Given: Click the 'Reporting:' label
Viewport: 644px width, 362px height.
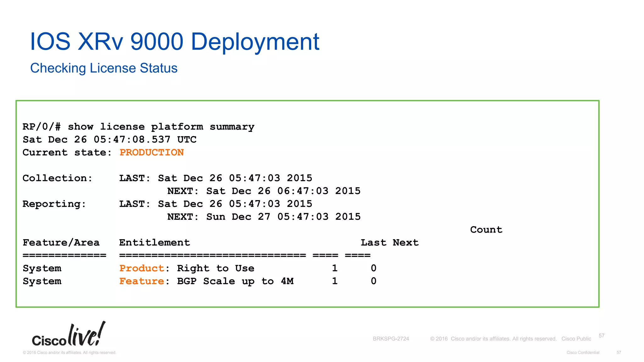Looking at the screenshot, I should click(54, 204).
